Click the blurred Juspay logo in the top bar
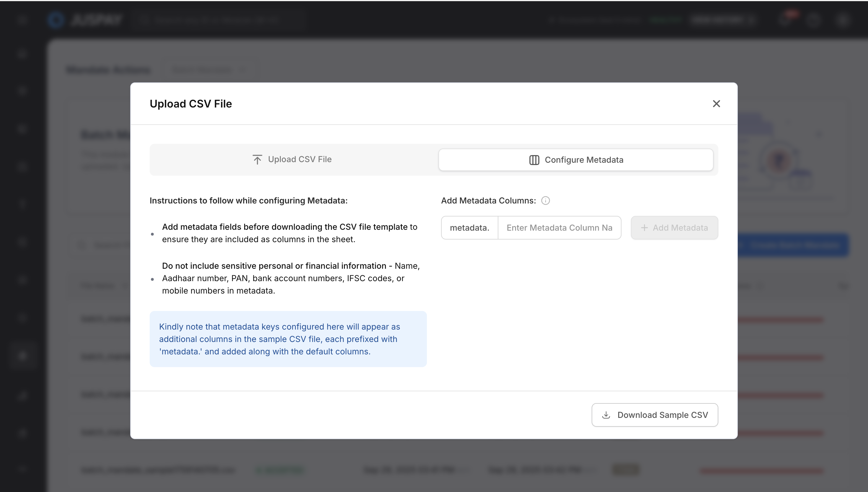This screenshot has width=868, height=492. (85, 20)
